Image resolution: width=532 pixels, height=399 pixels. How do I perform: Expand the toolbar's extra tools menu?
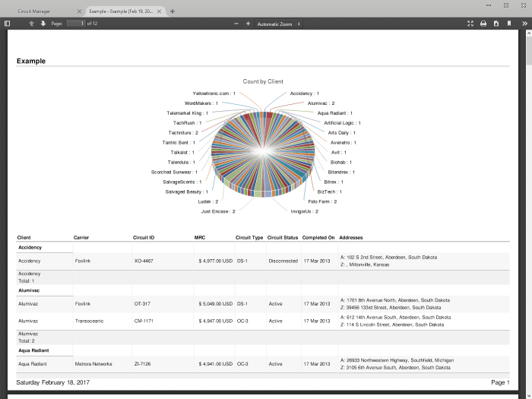(x=524, y=24)
